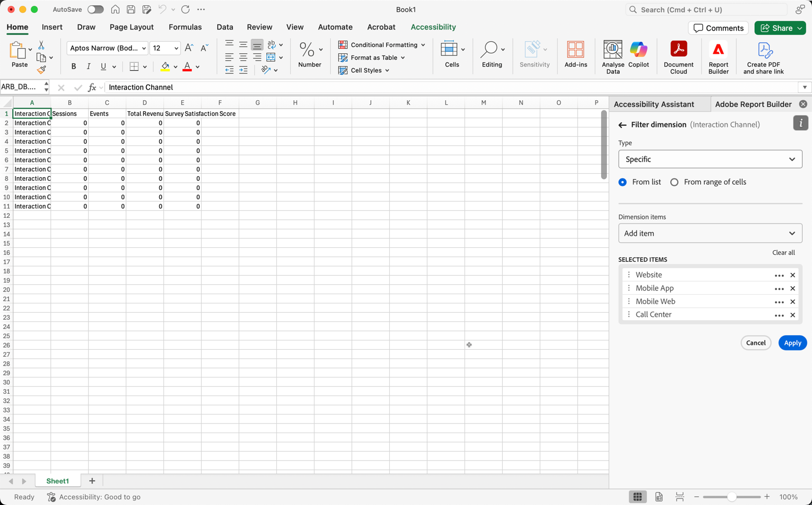Cut the selection with scissors icon
The width and height of the screenshot is (812, 505).
tap(41, 45)
